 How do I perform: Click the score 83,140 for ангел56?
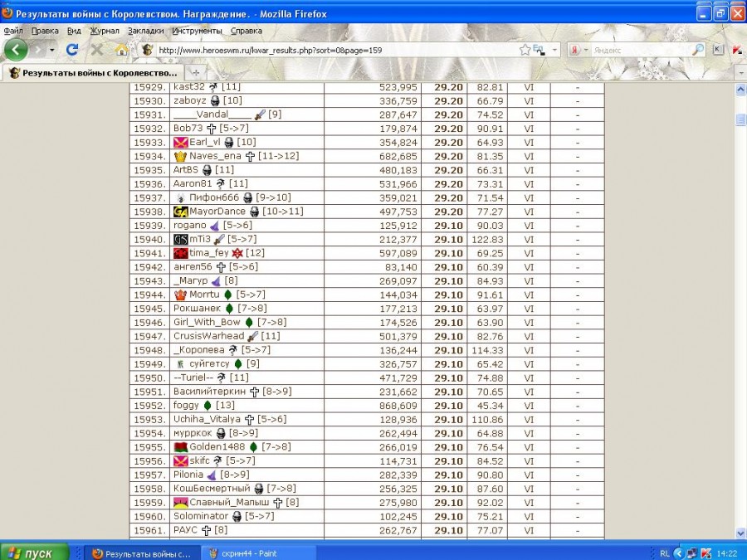pyautogui.click(x=401, y=267)
